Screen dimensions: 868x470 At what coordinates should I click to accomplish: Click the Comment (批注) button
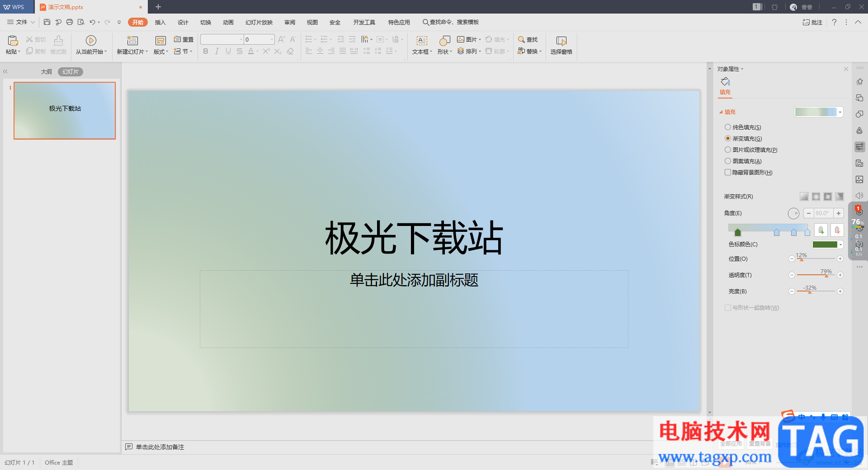(x=812, y=22)
